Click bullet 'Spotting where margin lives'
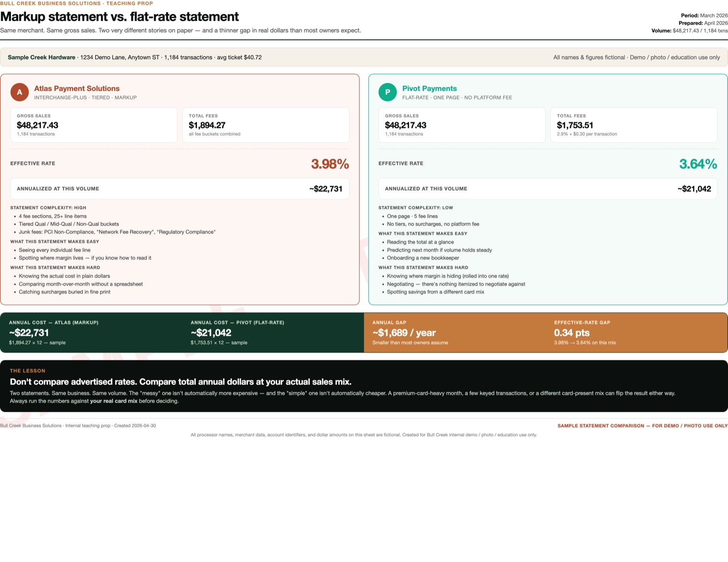 click(x=85, y=258)
